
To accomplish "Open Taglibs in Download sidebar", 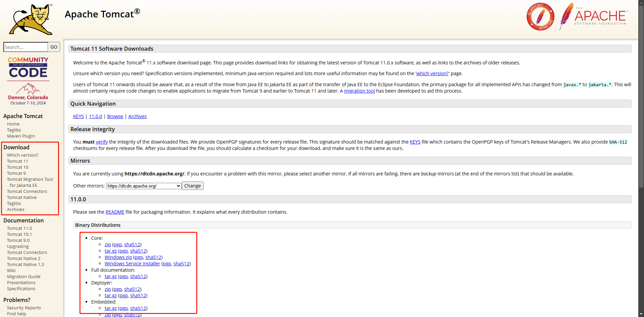I will [14, 204].
